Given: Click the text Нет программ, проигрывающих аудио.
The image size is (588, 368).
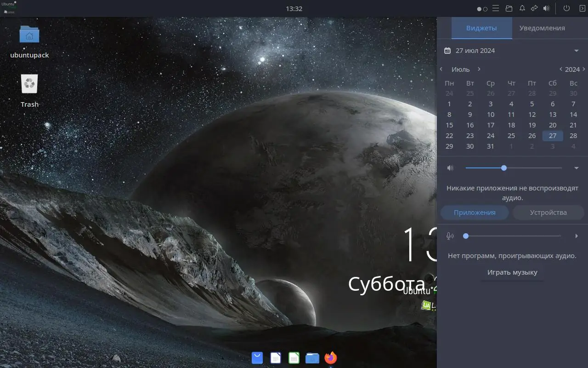Looking at the screenshot, I should click(x=512, y=256).
